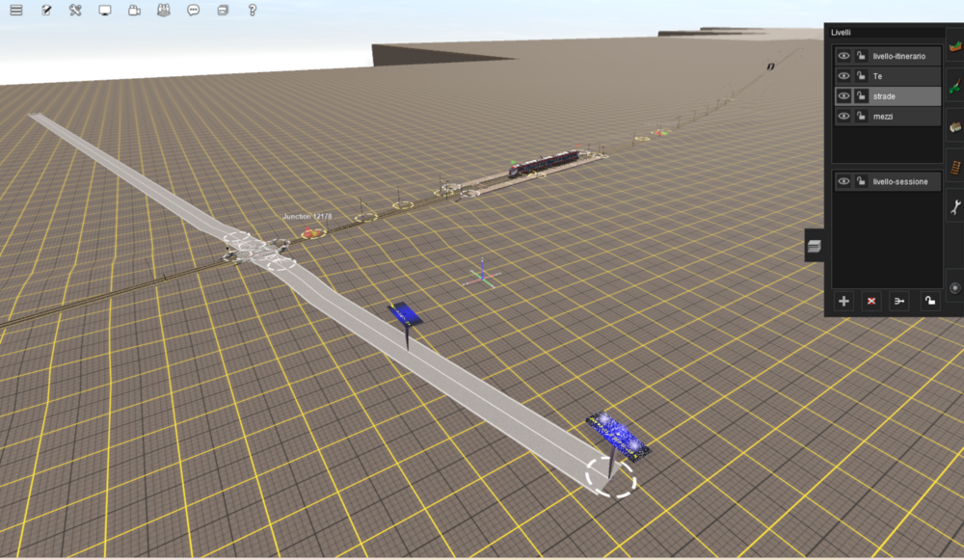Select the Te layer name
The image size is (964, 560).
click(x=877, y=76)
